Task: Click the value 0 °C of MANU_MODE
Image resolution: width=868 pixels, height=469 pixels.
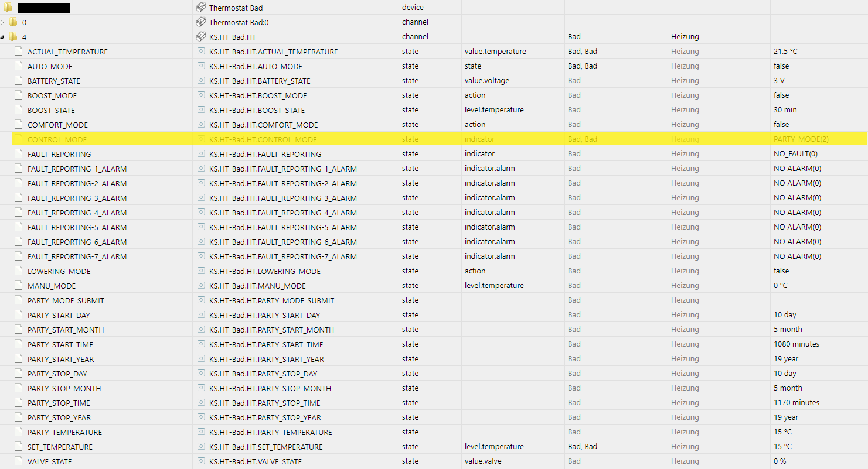Action: tap(781, 286)
